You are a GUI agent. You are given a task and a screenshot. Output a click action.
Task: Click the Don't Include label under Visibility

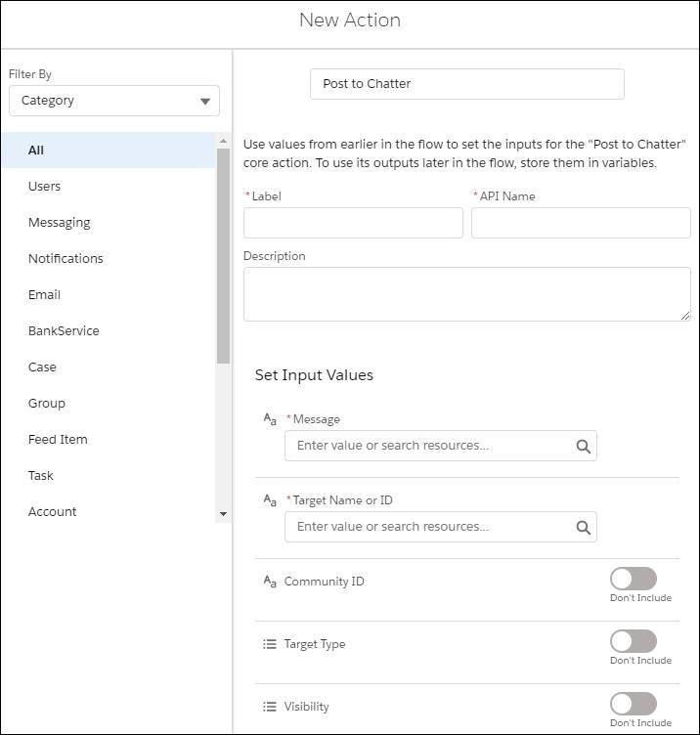640,723
